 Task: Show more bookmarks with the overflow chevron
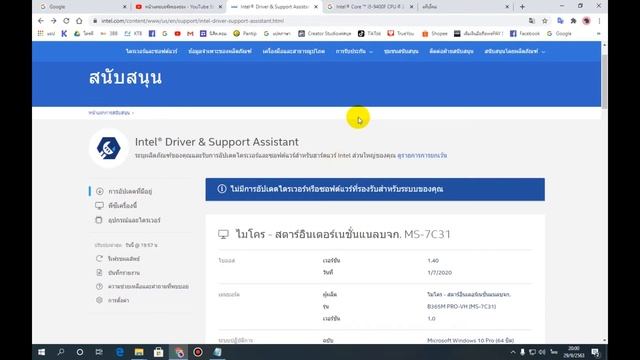[x=598, y=33]
